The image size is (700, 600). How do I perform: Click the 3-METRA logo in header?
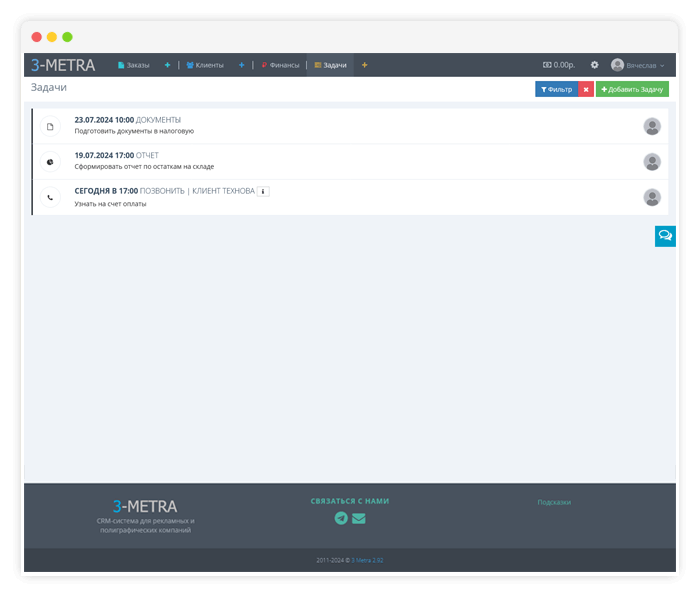click(x=63, y=65)
